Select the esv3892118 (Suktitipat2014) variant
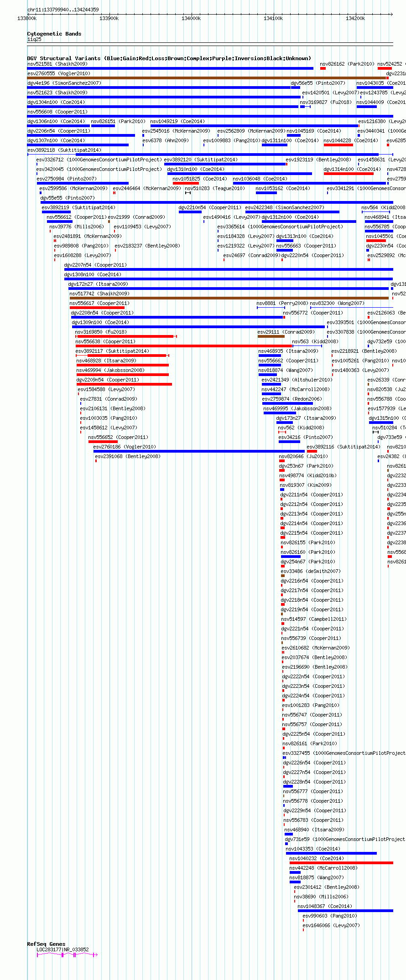 coord(210,155)
